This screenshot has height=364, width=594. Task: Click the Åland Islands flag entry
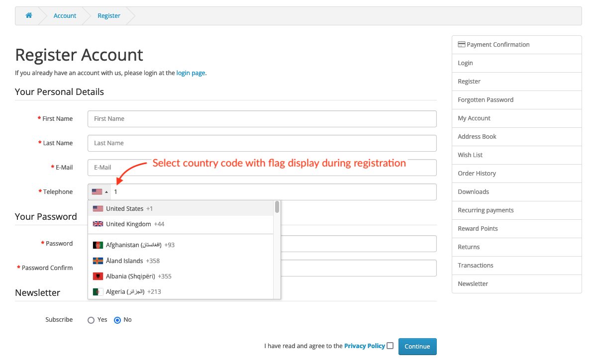pos(98,261)
